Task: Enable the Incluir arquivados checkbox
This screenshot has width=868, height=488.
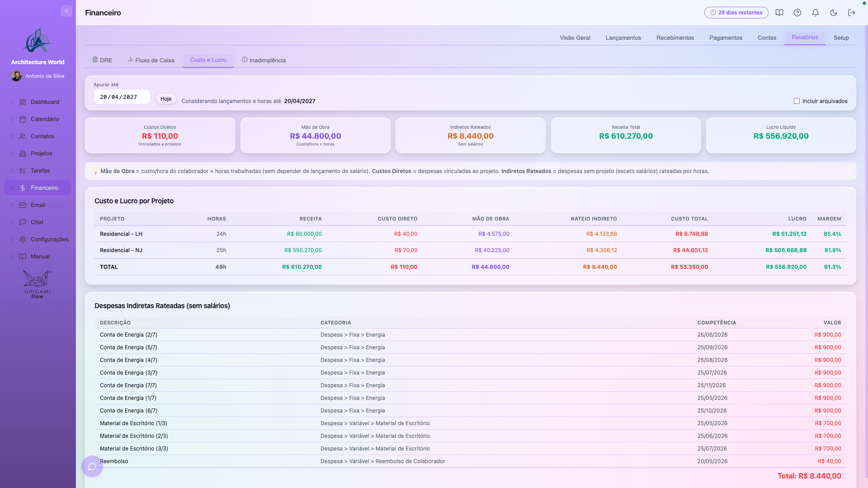Action: [x=797, y=101]
